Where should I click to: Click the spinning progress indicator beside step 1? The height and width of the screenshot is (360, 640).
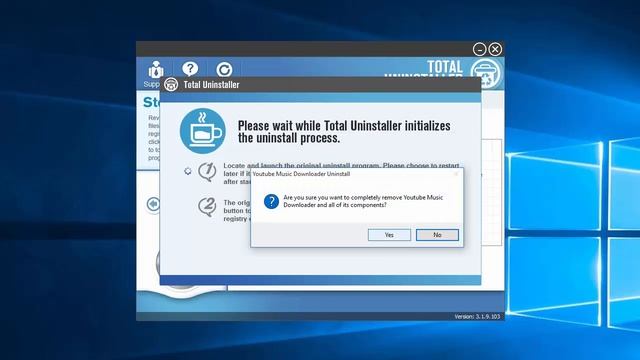pos(187,171)
